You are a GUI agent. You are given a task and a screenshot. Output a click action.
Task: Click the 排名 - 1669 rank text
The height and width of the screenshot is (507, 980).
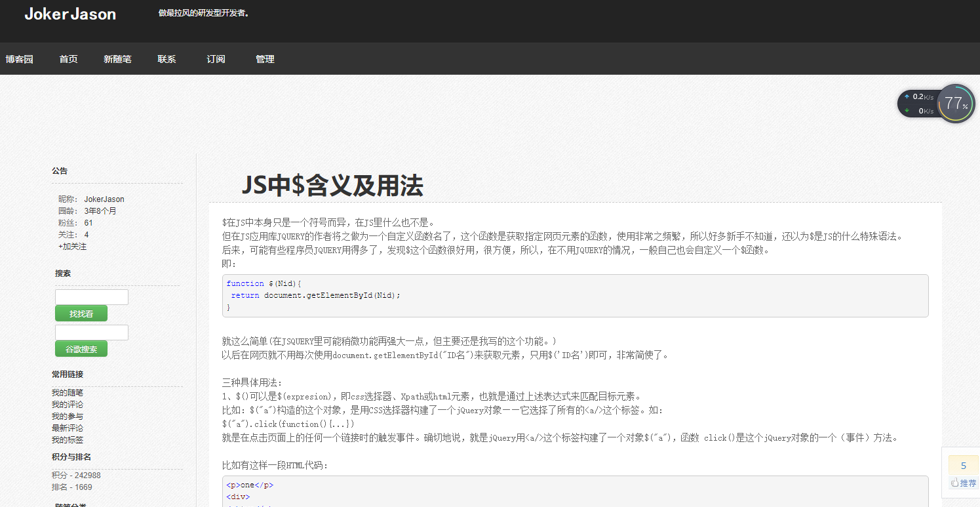[72, 487]
